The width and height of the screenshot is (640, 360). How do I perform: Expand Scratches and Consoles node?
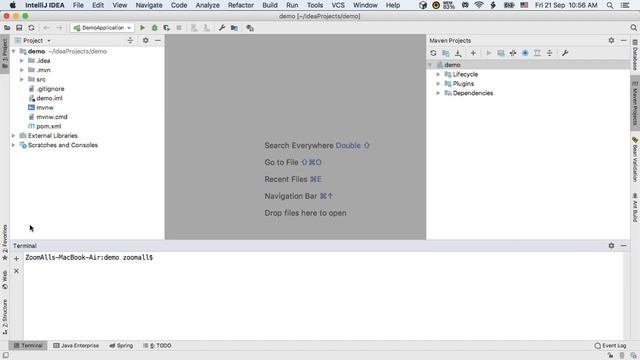(14, 145)
